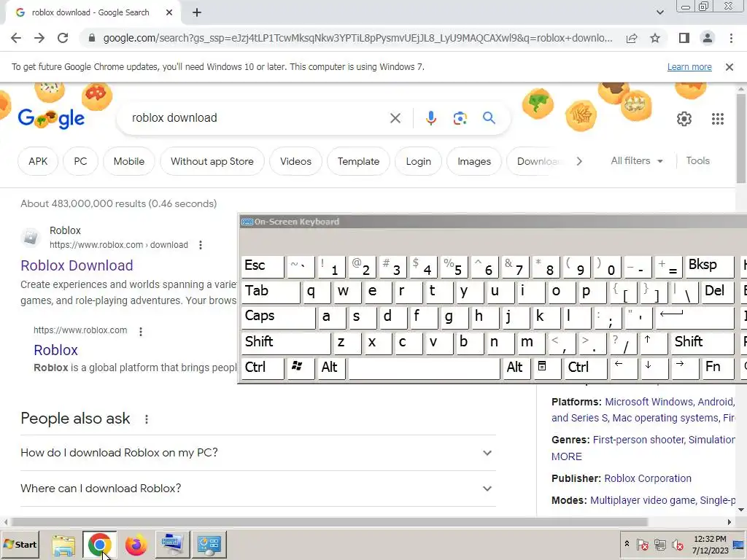This screenshot has height=560, width=747.
Task: Open more options for the www.roblox.com result
Action: [x=141, y=332]
